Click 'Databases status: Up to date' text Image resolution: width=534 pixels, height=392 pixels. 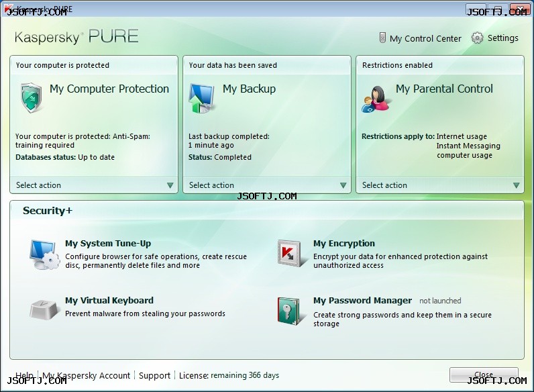coord(65,157)
